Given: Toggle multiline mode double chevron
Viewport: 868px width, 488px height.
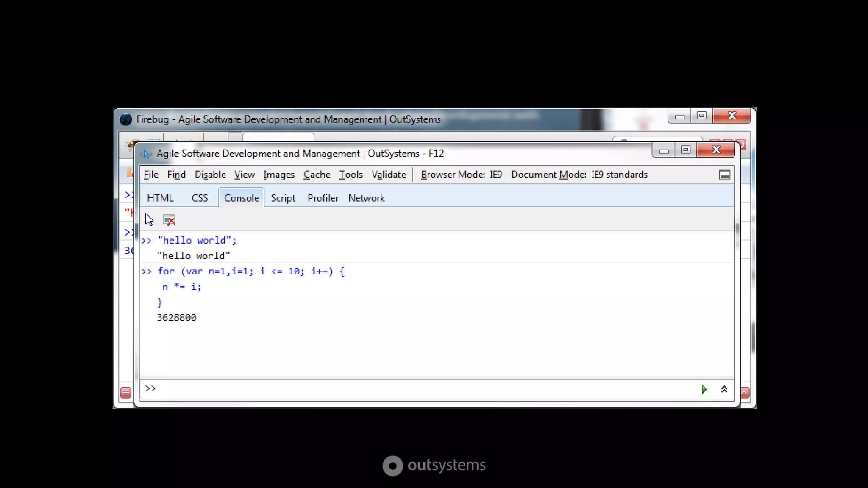Looking at the screenshot, I should pos(724,389).
